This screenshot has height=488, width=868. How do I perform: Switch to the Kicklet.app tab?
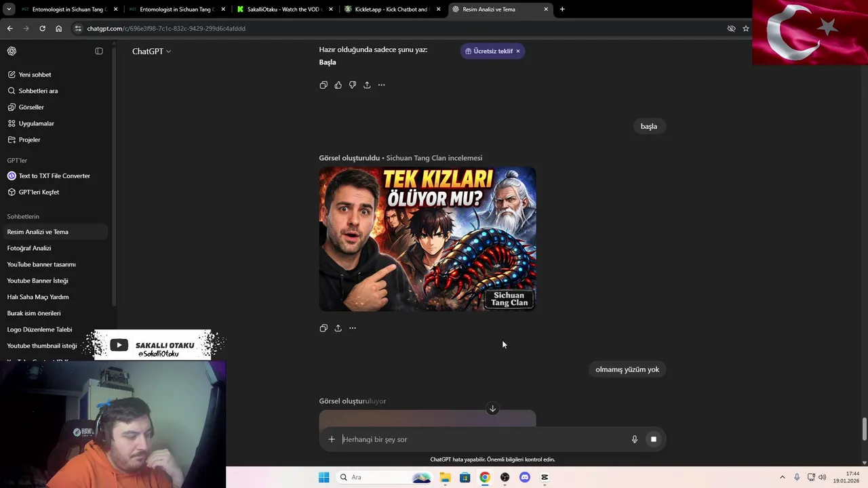coord(391,9)
